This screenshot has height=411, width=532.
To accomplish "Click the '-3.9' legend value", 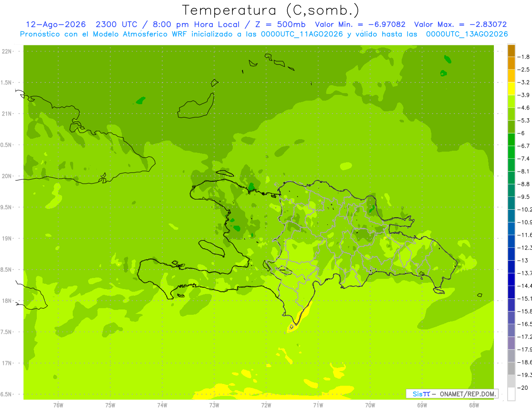I will (x=524, y=95).
